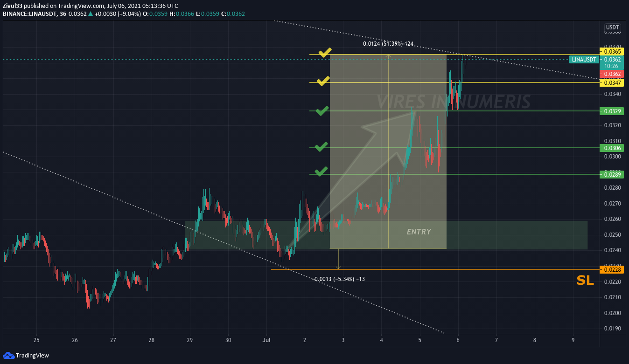Click the 29 date on time axis
The height and width of the screenshot is (364, 629).
pyautogui.click(x=189, y=340)
